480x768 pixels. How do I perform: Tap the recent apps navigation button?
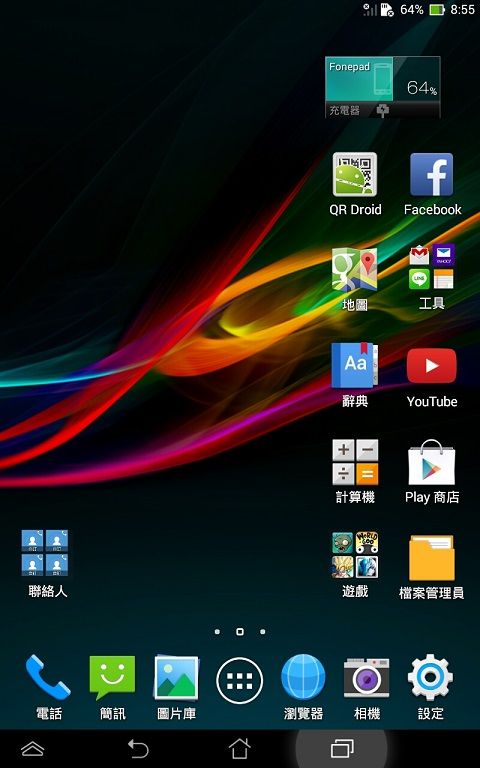point(342,749)
